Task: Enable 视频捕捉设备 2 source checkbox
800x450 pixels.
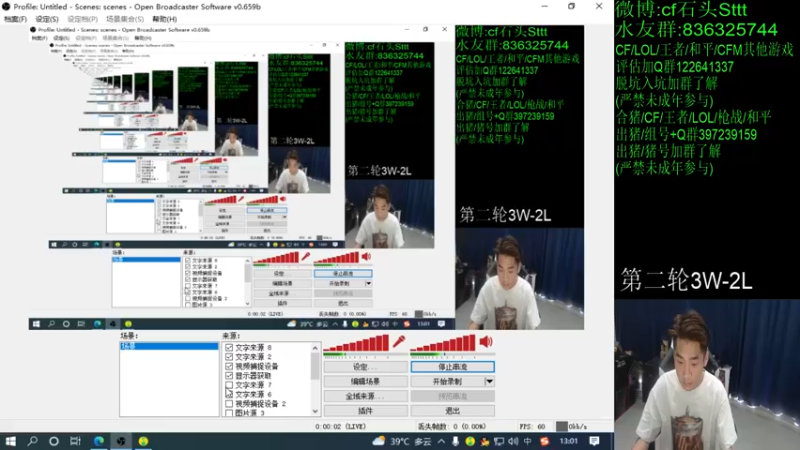Action: [229, 404]
